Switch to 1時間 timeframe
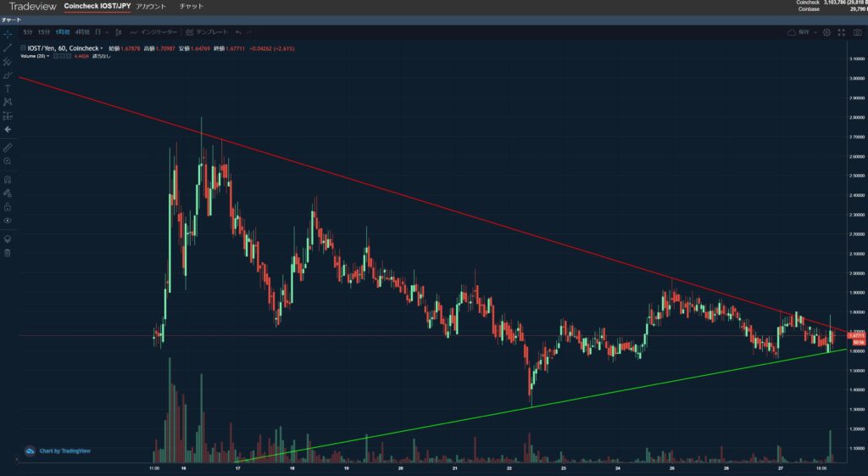The width and height of the screenshot is (868, 476). (x=63, y=32)
